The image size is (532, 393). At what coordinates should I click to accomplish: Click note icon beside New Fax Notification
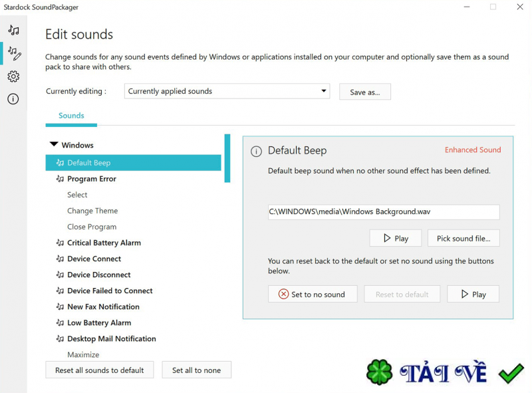click(x=60, y=307)
